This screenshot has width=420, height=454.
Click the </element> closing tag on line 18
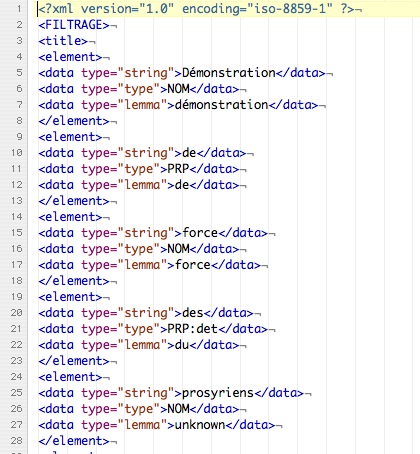pyautogui.click(x=74, y=281)
